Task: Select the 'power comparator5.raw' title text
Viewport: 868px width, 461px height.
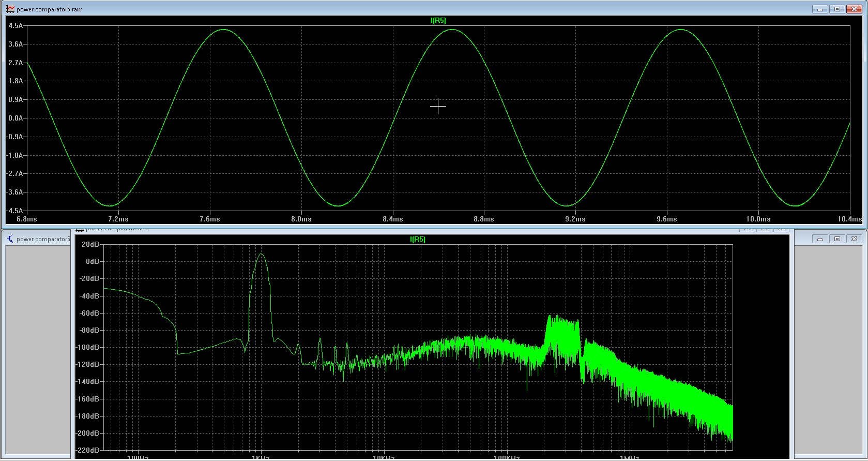Action: click(49, 9)
